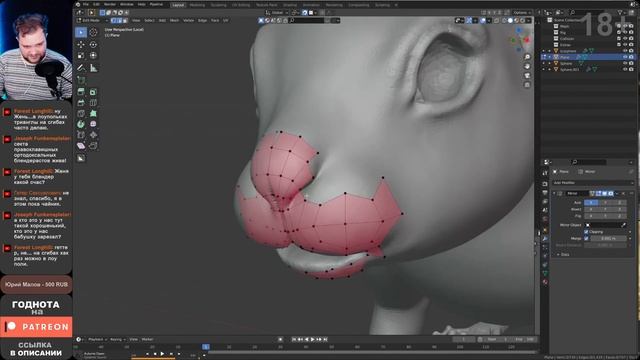Viewport: 640px width, 360px height.
Task: Switch to the UV Editing workspace tab
Action: pyautogui.click(x=241, y=5)
